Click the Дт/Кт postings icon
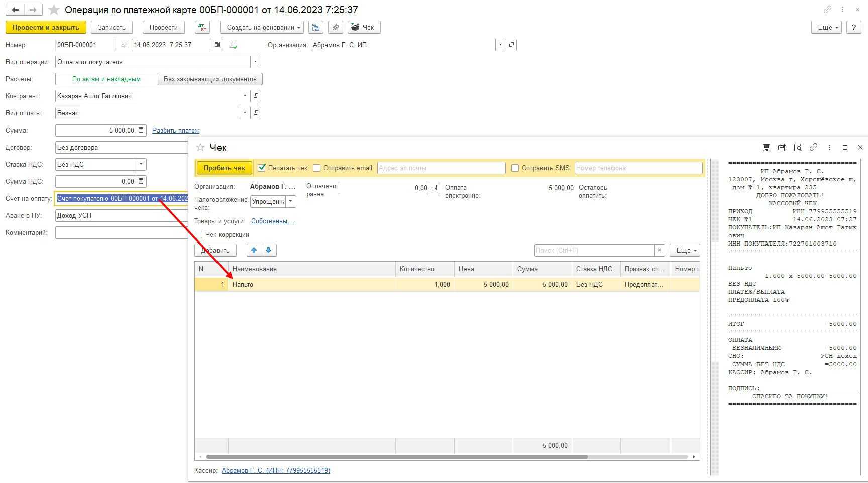 (x=202, y=27)
